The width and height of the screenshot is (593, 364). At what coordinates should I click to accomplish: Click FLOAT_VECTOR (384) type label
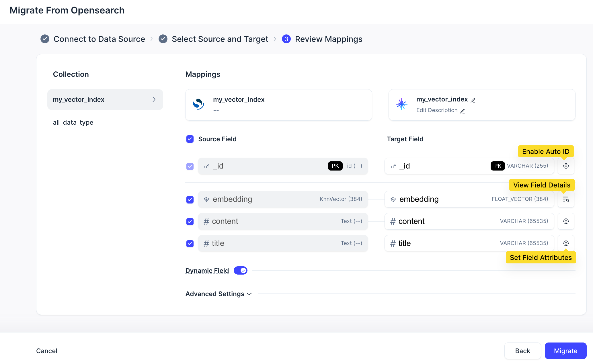(x=520, y=199)
